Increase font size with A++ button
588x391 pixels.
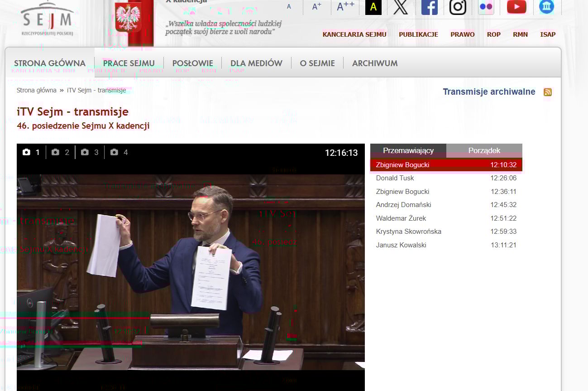pos(346,7)
